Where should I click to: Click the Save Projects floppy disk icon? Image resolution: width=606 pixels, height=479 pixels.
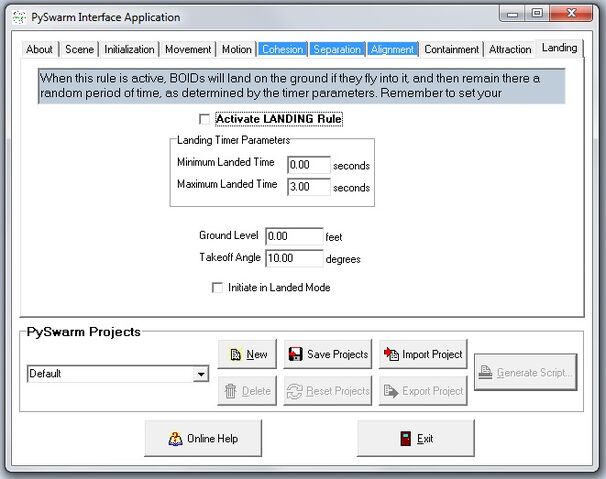(x=296, y=354)
